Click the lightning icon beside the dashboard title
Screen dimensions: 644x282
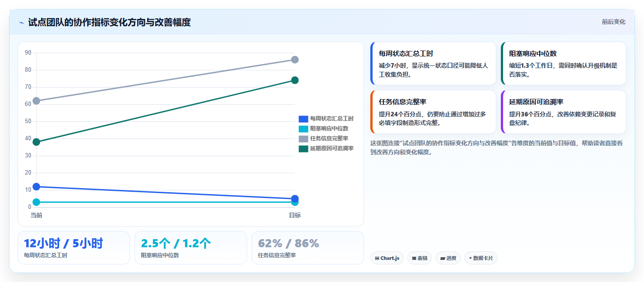(21, 23)
